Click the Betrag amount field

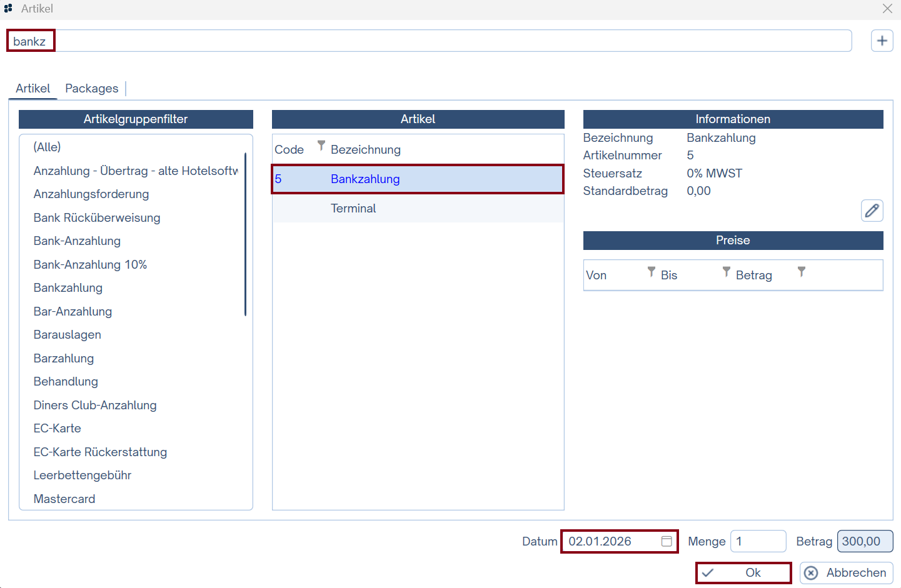point(865,541)
